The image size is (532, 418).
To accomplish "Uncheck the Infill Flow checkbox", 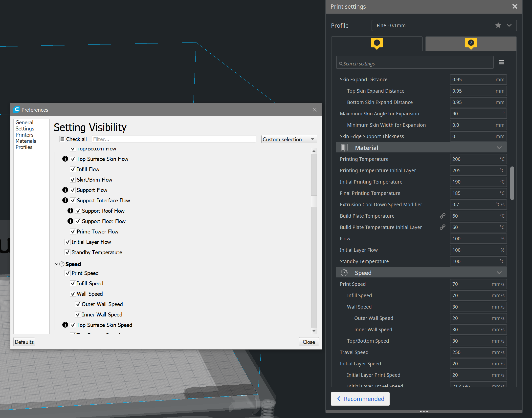I will click(x=73, y=169).
